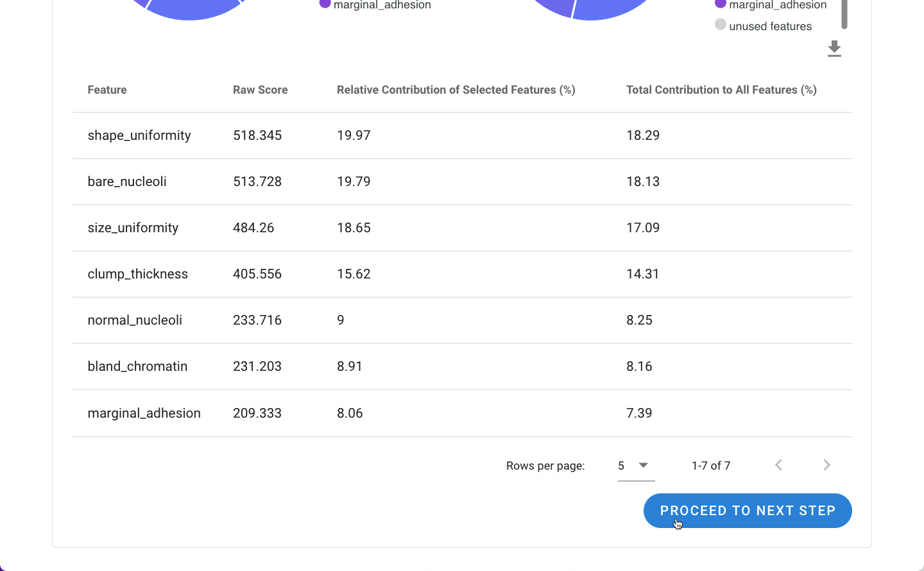Select the marginal_adhesion table row
Screen dimensions: 924x571
pyautogui.click(x=462, y=413)
